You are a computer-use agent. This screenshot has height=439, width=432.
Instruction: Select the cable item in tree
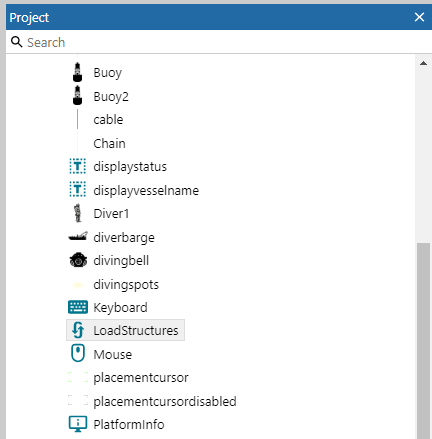(108, 120)
